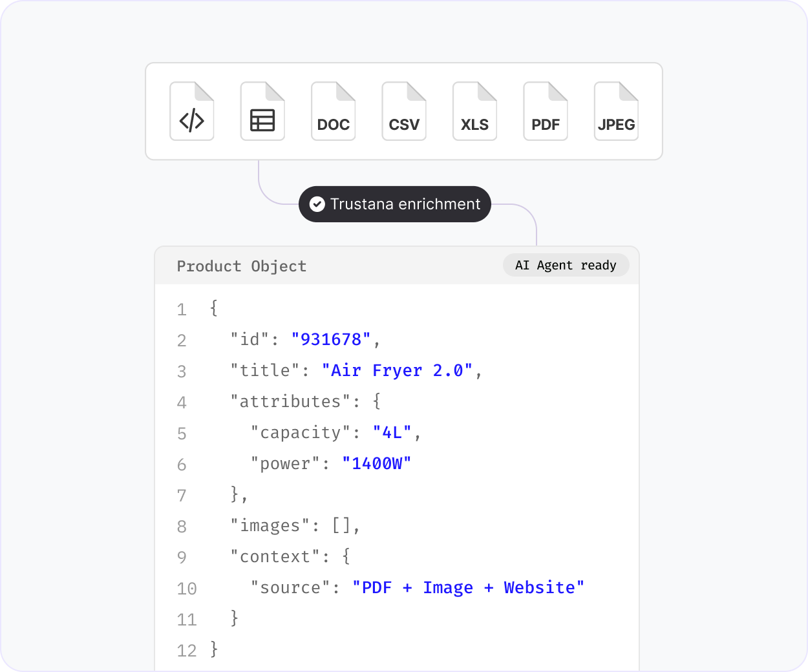Screen dimensions: 808x672
Task: Click the "images" key on line 8
Action: 270,525
